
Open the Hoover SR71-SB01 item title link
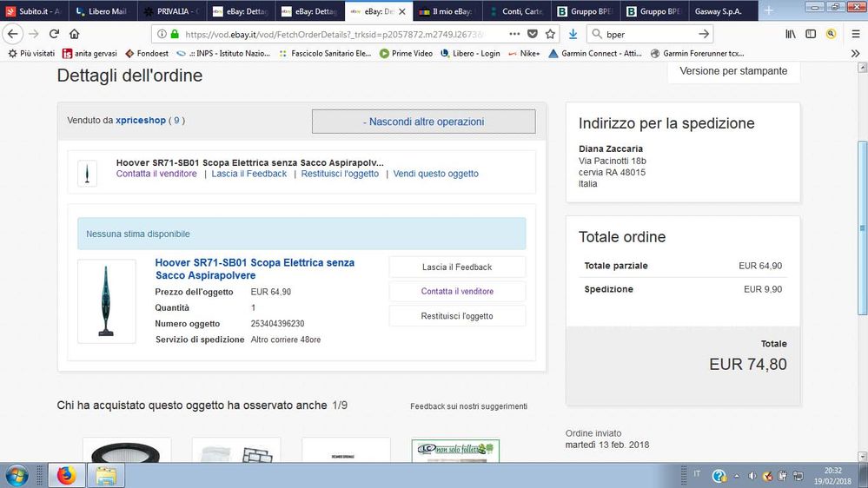point(255,269)
